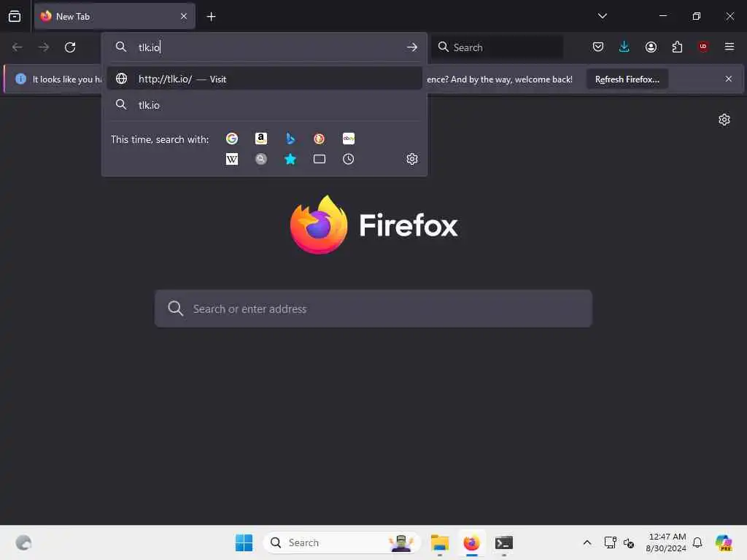The width and height of the screenshot is (747, 560).
Task: Open the Firefox hamburger menu
Action: click(x=729, y=47)
